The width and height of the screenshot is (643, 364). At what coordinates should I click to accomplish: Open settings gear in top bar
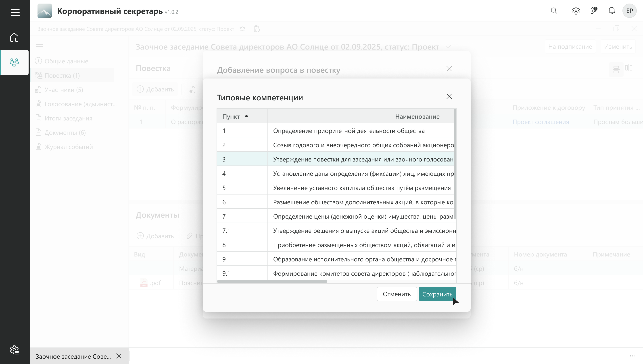click(x=576, y=11)
